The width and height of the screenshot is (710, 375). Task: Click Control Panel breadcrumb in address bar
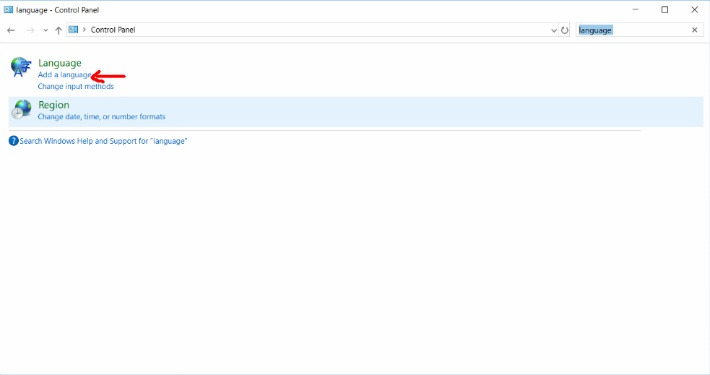[x=113, y=30]
